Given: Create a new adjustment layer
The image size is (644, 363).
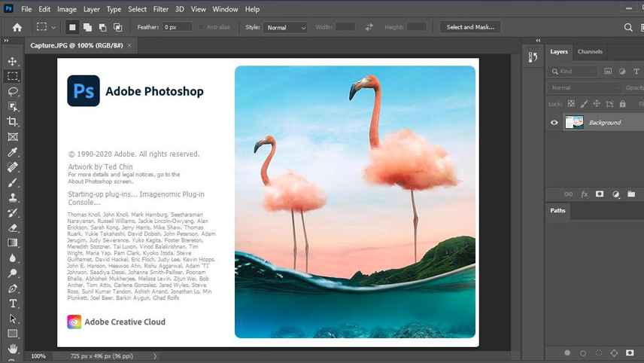Looking at the screenshot, I should tap(615, 194).
